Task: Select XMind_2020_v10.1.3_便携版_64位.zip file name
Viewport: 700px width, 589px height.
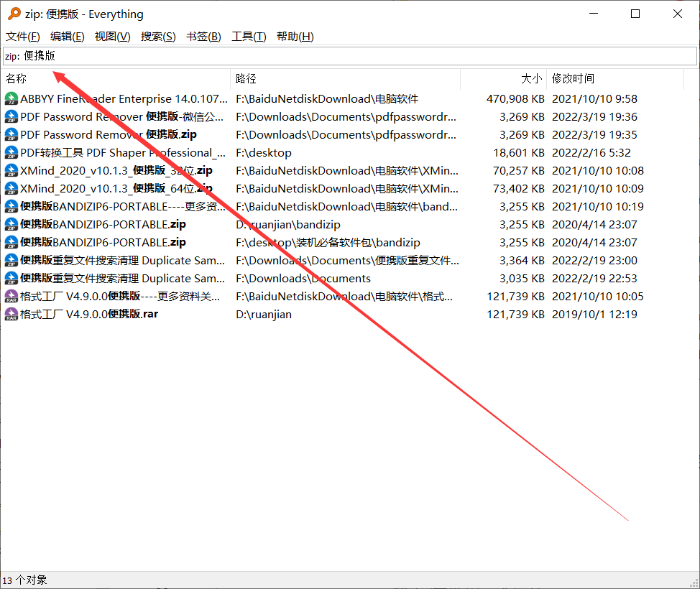Action: pos(116,189)
